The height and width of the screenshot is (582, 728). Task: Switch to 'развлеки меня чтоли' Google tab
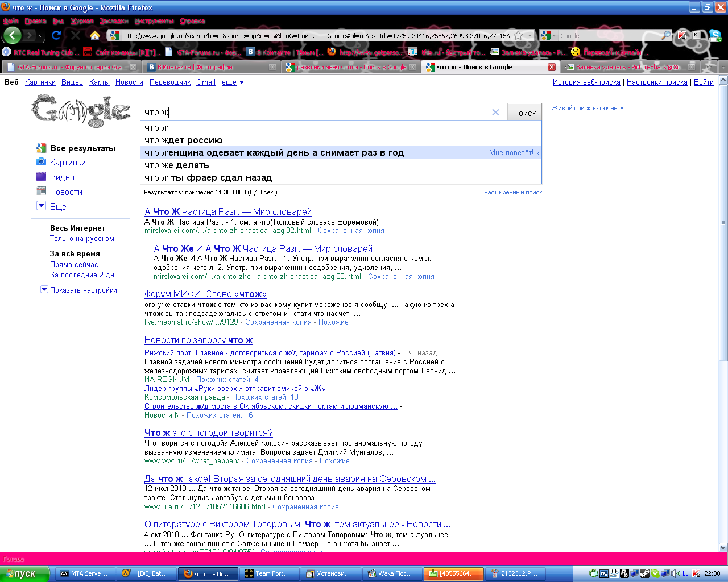pos(351,67)
